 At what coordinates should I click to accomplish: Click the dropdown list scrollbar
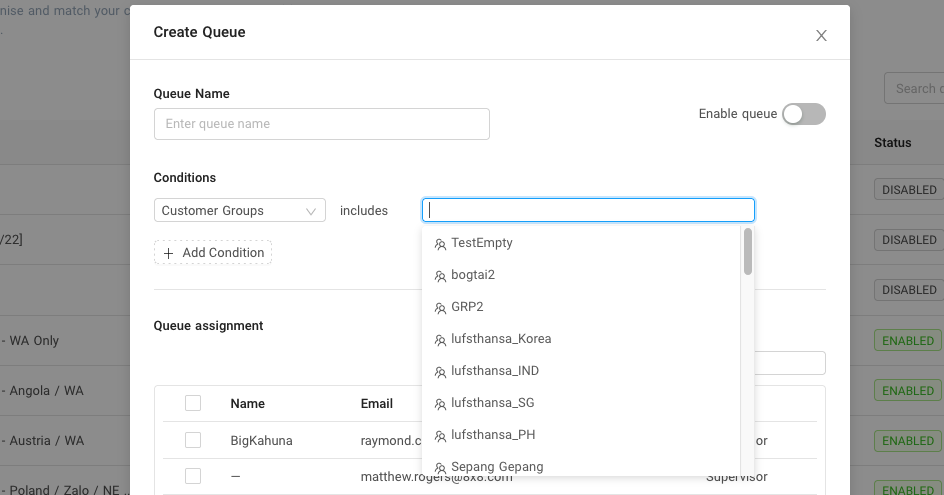pyautogui.click(x=748, y=252)
